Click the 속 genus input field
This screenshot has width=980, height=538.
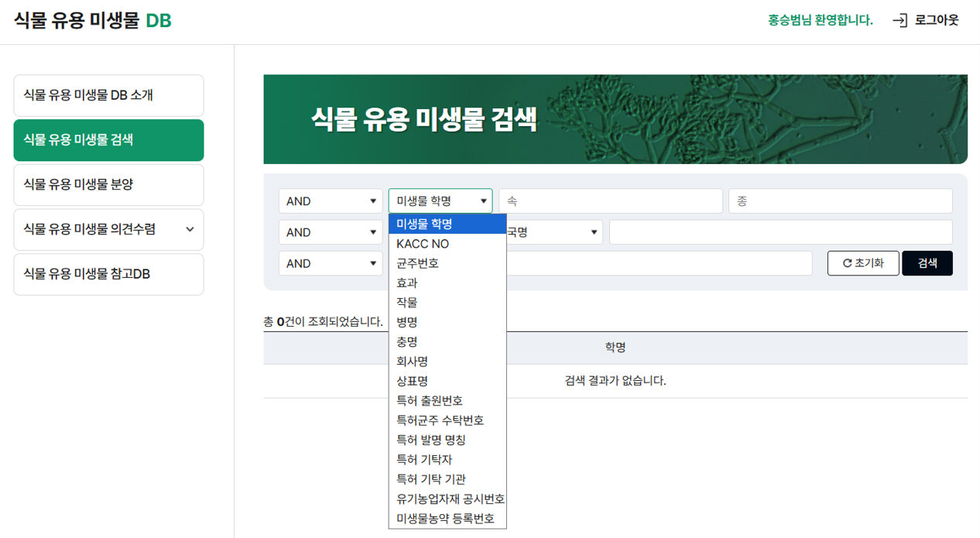611,200
